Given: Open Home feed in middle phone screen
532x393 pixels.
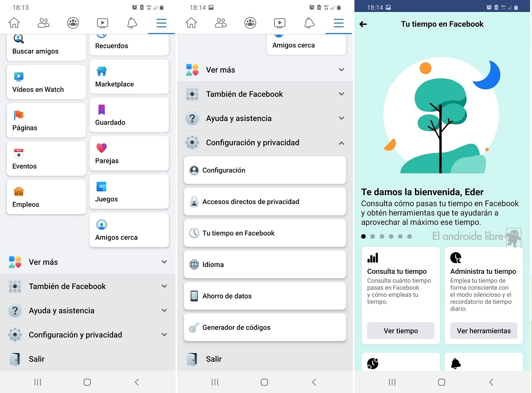Looking at the screenshot, I should [x=191, y=23].
